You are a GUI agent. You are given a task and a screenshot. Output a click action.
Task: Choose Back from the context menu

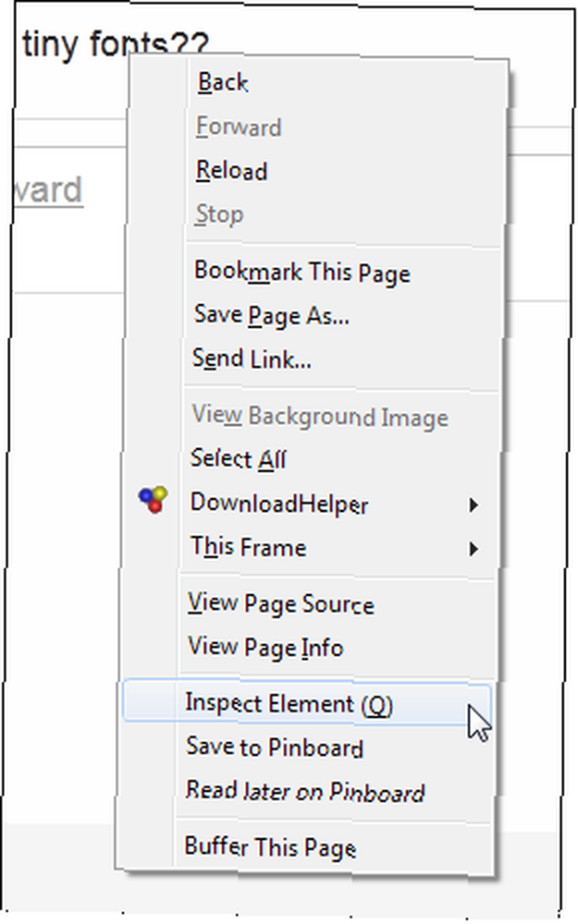(222, 82)
